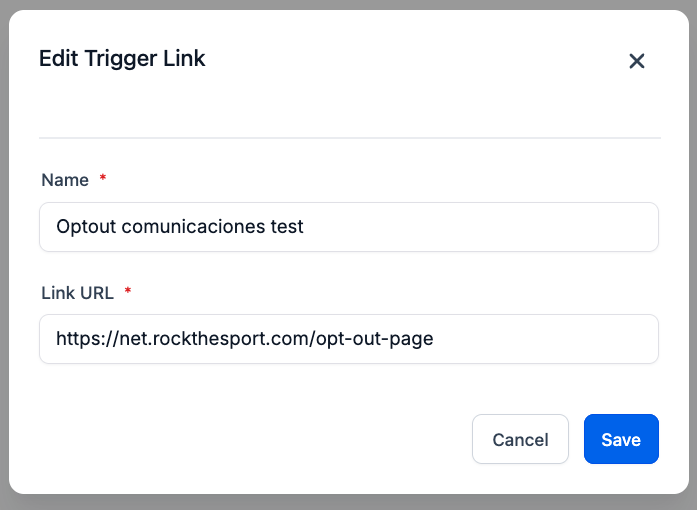Viewport: 697px width, 510px height.
Task: Place cursor after "test" in Name field
Action: click(304, 226)
